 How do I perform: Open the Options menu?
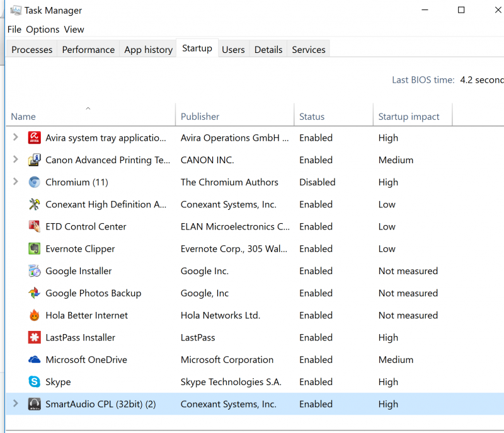[x=43, y=30]
